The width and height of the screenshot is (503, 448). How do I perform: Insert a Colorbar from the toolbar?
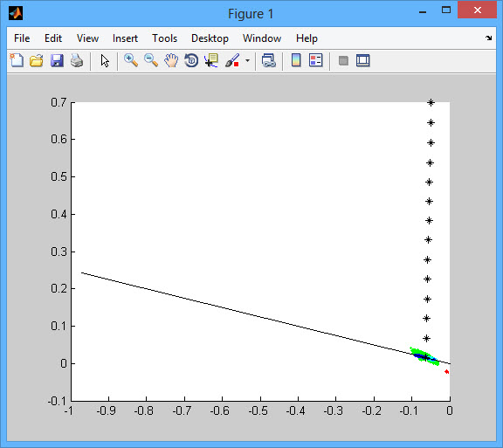[x=296, y=60]
